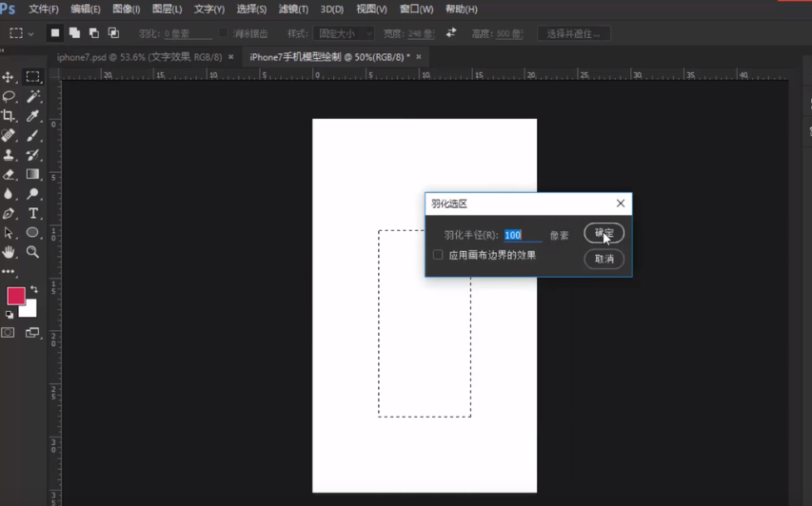Close the iphone7.psd tab
This screenshot has height=506, width=812.
[231, 57]
